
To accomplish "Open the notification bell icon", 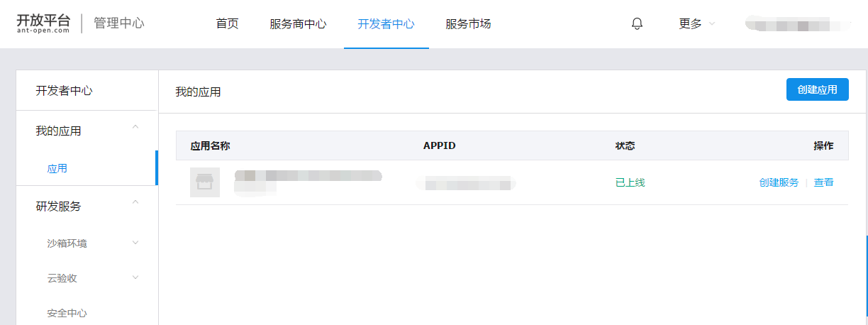I will click(x=637, y=24).
